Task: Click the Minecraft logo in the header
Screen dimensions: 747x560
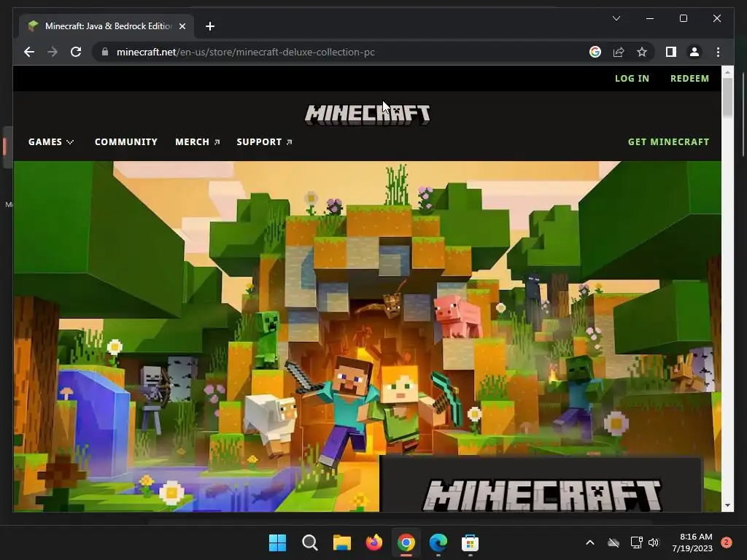Action: pos(368,114)
